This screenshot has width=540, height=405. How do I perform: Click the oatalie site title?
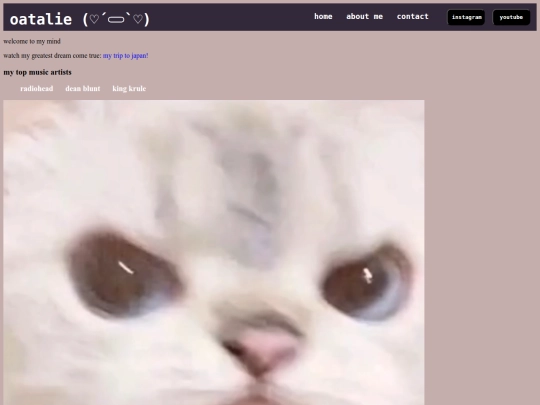tap(80, 19)
